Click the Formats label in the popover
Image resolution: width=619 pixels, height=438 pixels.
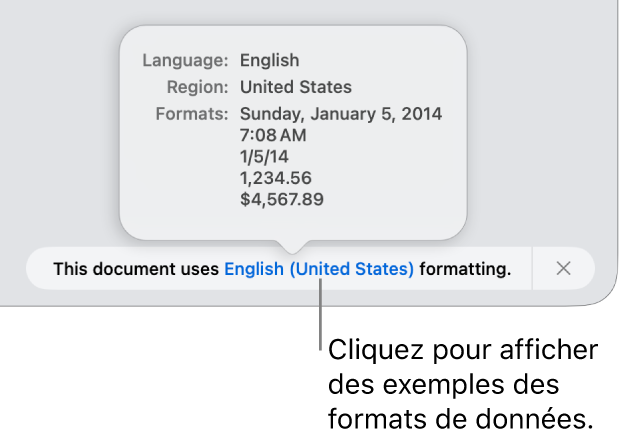click(193, 113)
